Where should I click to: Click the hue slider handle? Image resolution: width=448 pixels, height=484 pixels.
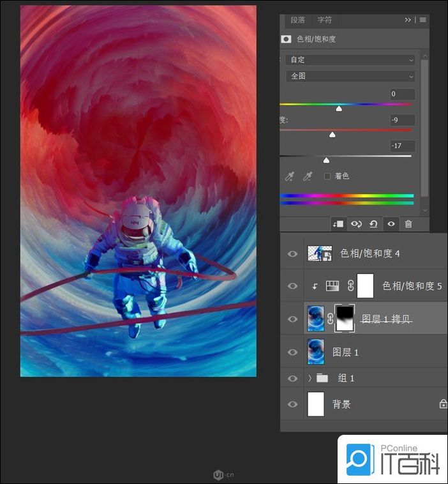point(339,109)
